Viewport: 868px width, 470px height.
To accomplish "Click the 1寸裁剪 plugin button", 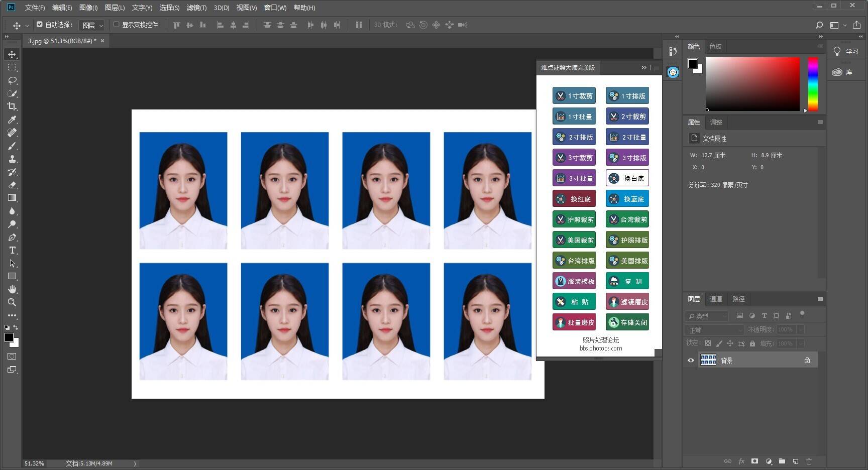I will 574,95.
